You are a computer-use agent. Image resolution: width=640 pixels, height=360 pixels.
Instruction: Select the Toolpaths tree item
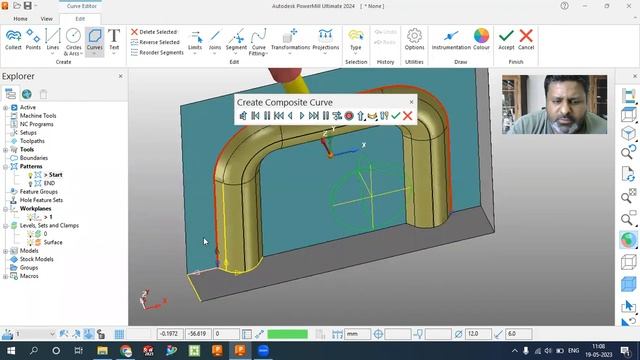click(x=32, y=141)
